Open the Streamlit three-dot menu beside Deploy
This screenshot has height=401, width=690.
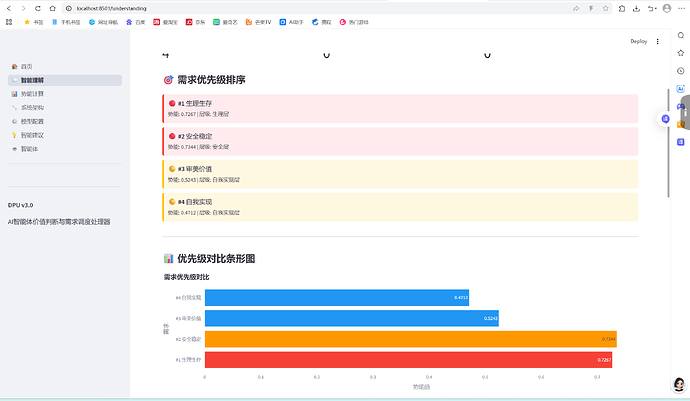(657, 41)
